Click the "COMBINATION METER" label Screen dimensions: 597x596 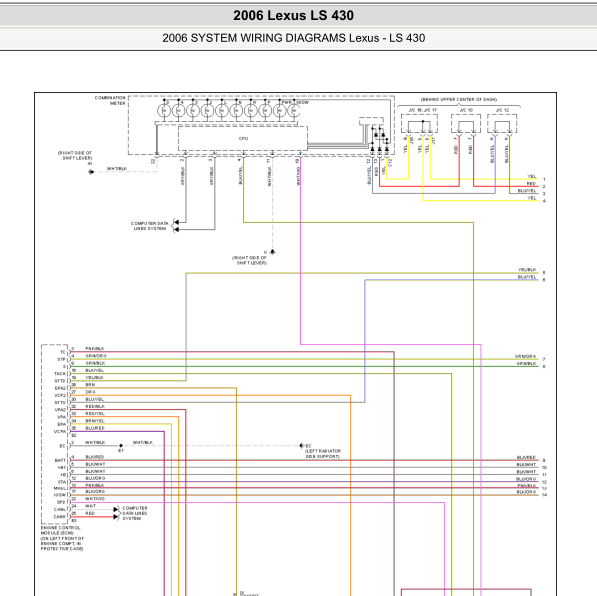[110, 101]
